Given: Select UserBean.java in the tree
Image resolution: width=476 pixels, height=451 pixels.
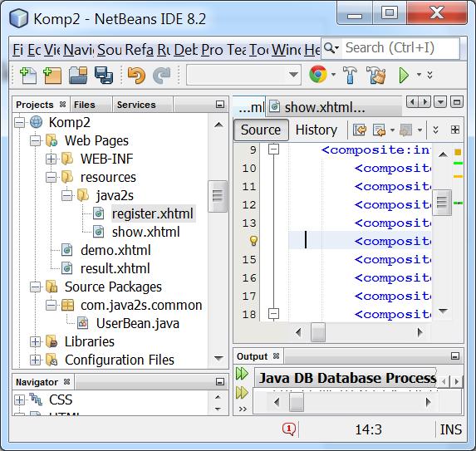Looking at the screenshot, I should point(138,323).
